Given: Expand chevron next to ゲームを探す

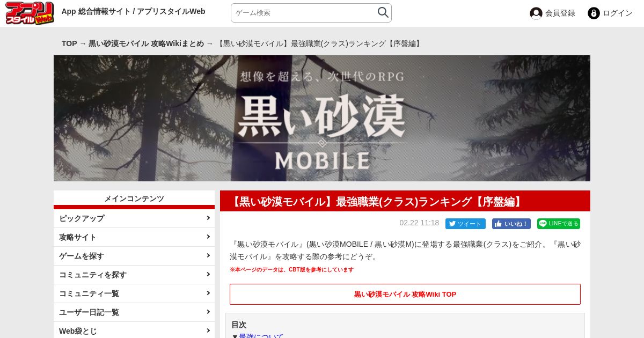Looking at the screenshot, I should (208, 255).
